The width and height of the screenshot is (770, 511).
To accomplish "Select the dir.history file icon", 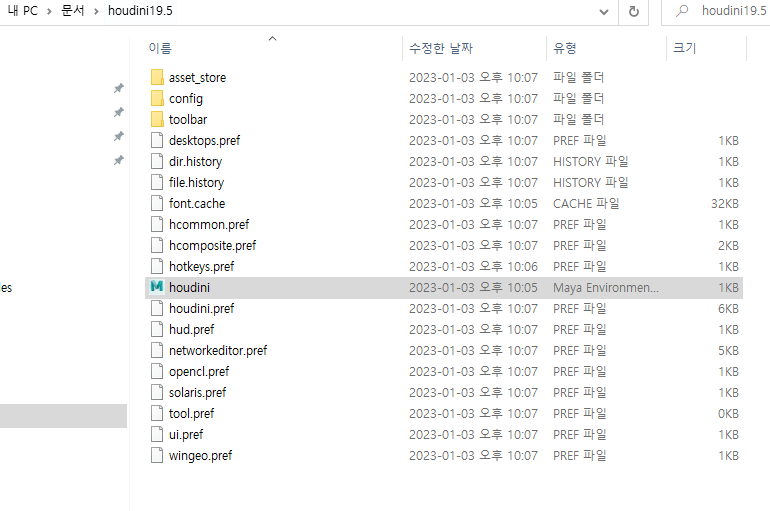I will click(x=157, y=161).
